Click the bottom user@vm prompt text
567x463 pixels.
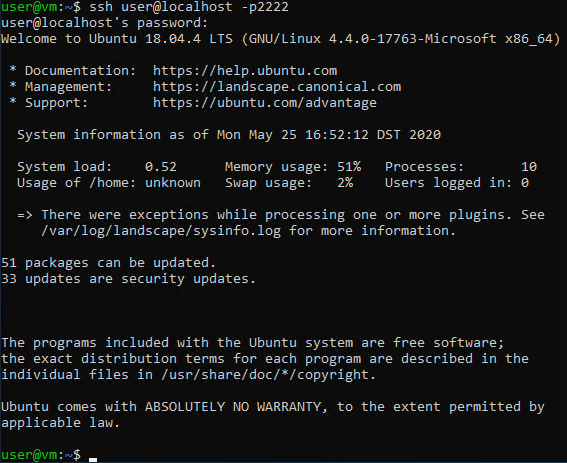point(41,455)
